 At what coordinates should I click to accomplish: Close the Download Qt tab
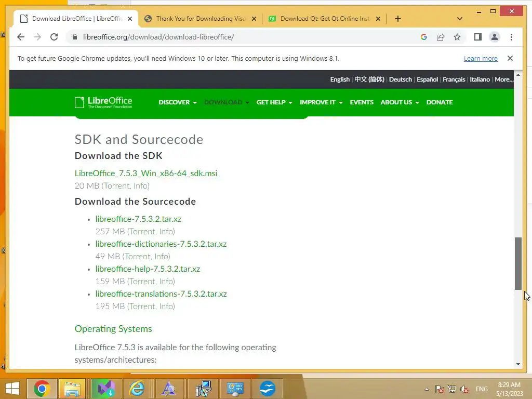(x=378, y=19)
